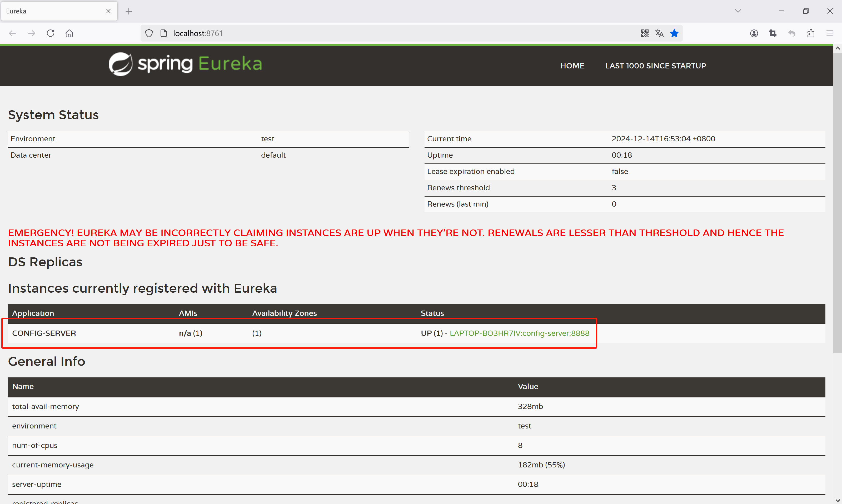Click the screenshot crop tool icon

pyautogui.click(x=773, y=33)
